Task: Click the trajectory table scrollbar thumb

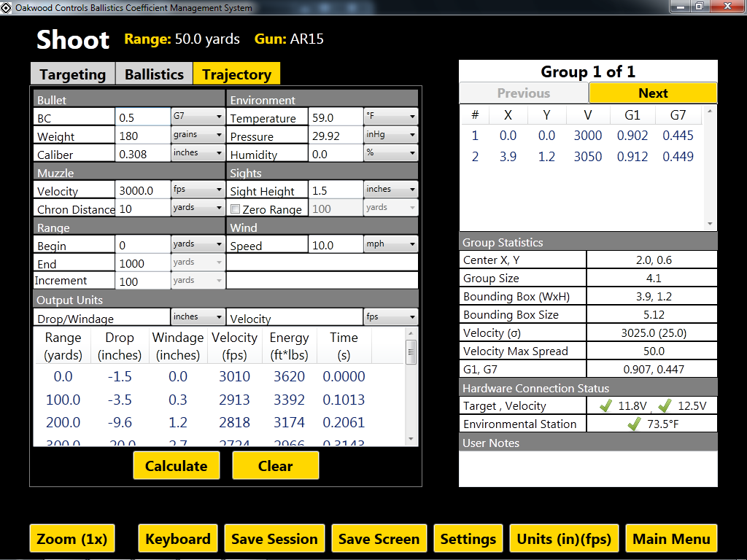Action: coord(411,352)
